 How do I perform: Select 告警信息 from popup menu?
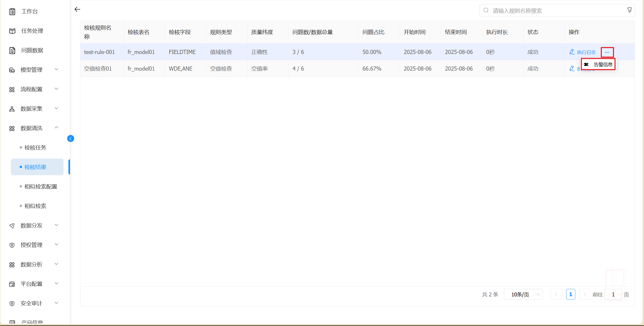pos(603,65)
